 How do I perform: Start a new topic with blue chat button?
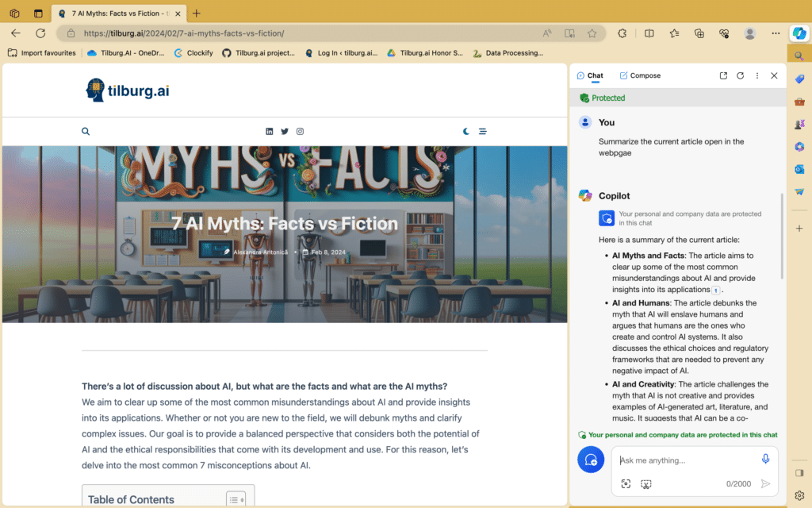pyautogui.click(x=591, y=460)
